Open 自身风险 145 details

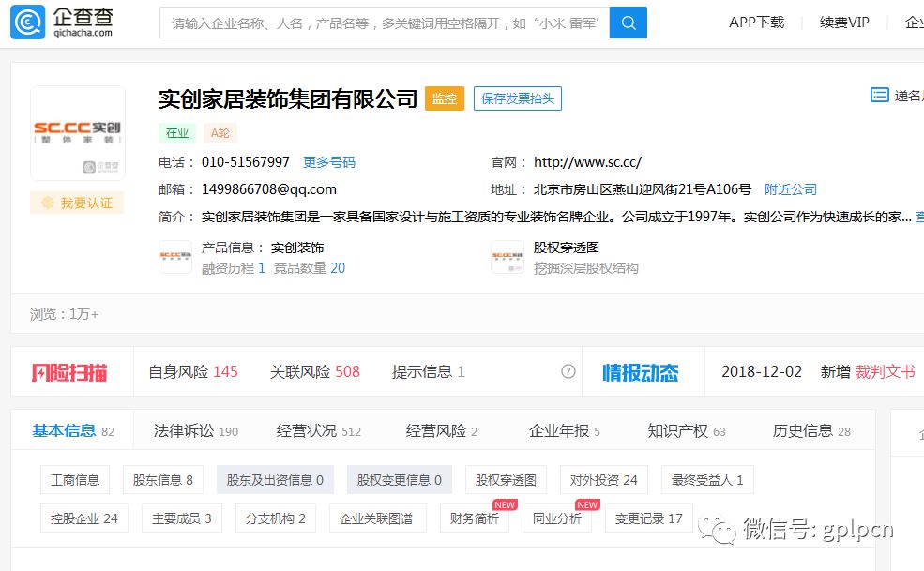[193, 371]
